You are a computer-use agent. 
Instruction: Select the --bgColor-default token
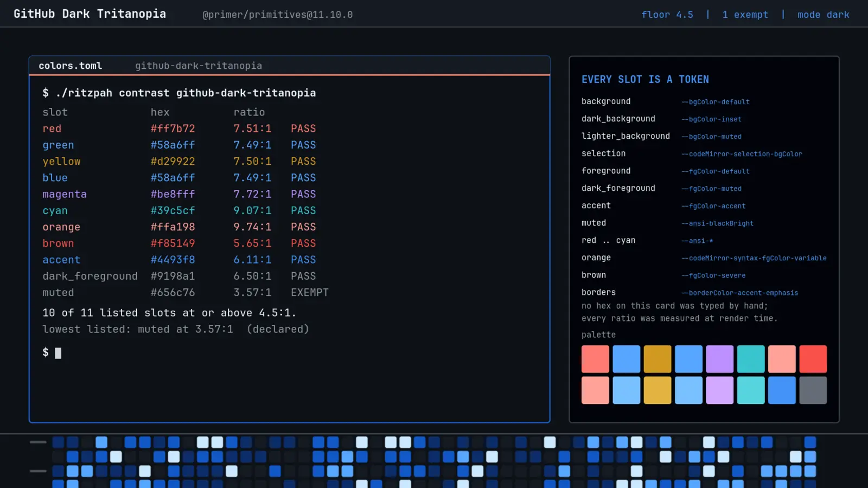[x=716, y=102]
